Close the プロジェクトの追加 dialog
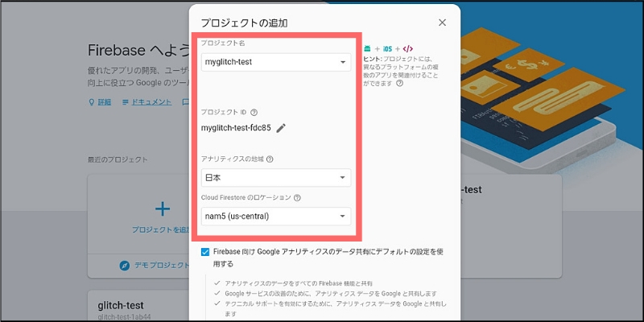Screen dimensions: 644x322 [x=442, y=23]
